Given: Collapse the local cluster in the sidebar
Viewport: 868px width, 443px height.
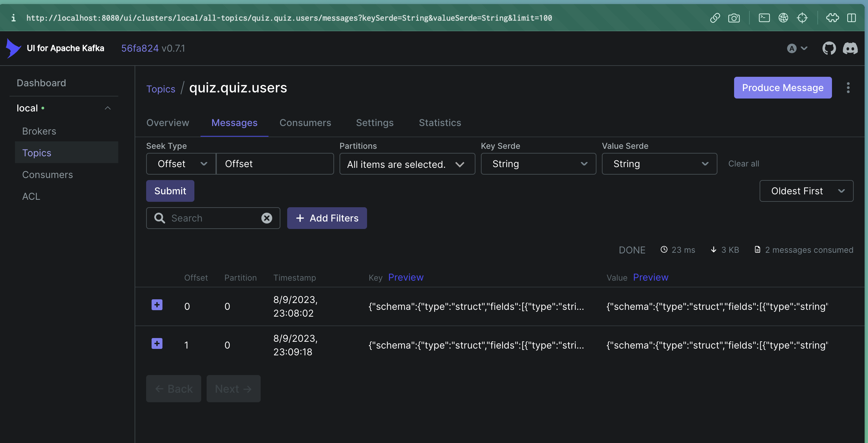Looking at the screenshot, I should pyautogui.click(x=108, y=108).
